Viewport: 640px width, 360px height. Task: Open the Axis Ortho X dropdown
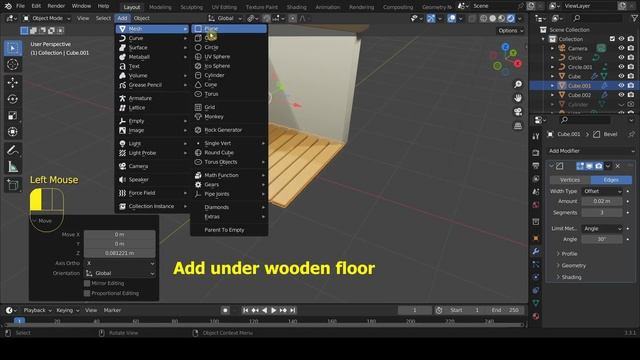click(120, 263)
